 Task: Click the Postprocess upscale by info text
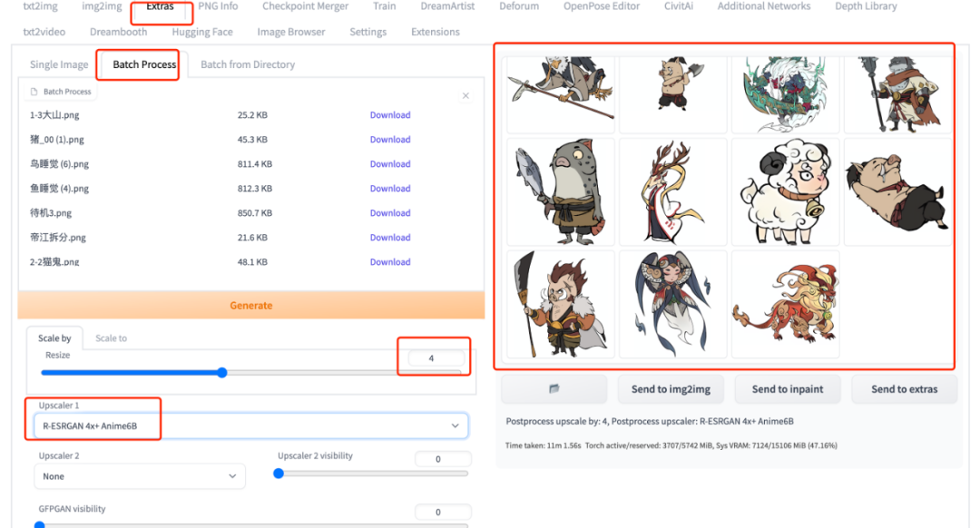pos(650,421)
